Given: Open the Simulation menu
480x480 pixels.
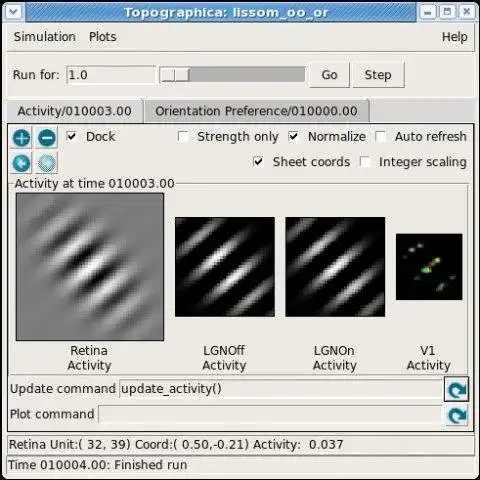Looking at the screenshot, I should [x=45, y=37].
